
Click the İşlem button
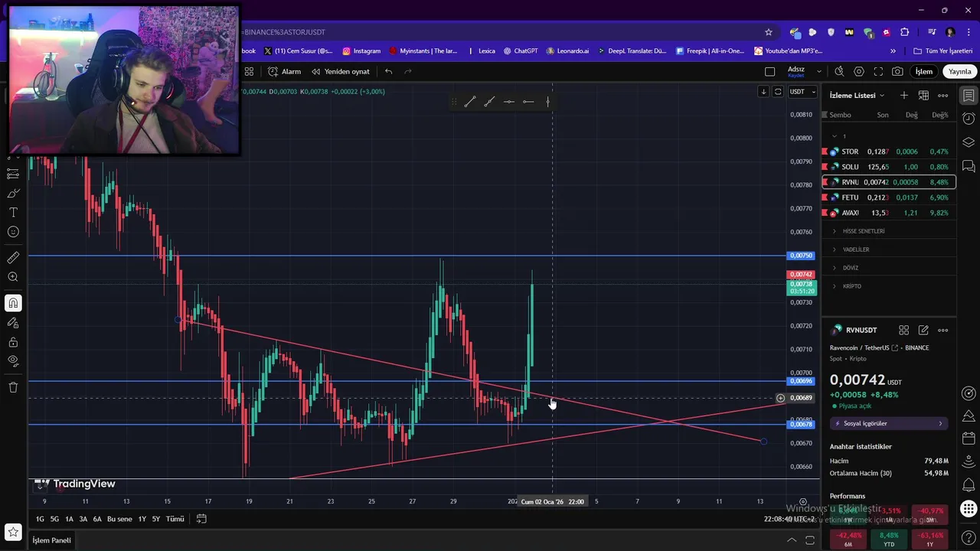(x=924, y=71)
